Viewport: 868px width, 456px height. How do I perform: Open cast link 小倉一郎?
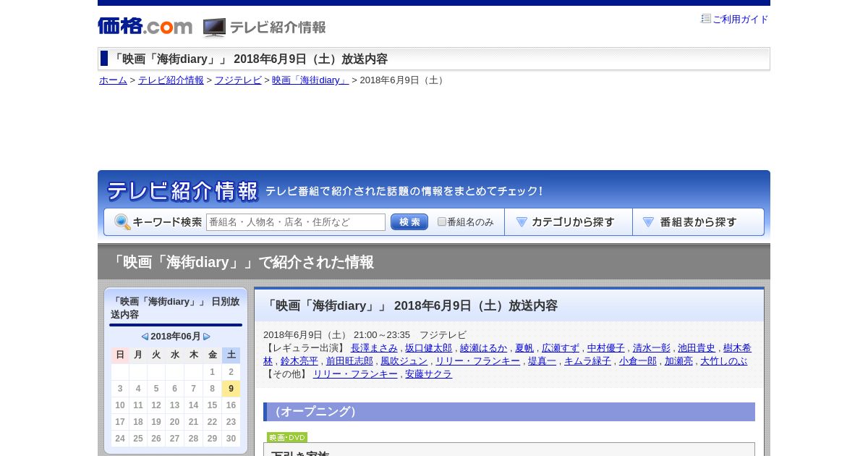pos(638,361)
